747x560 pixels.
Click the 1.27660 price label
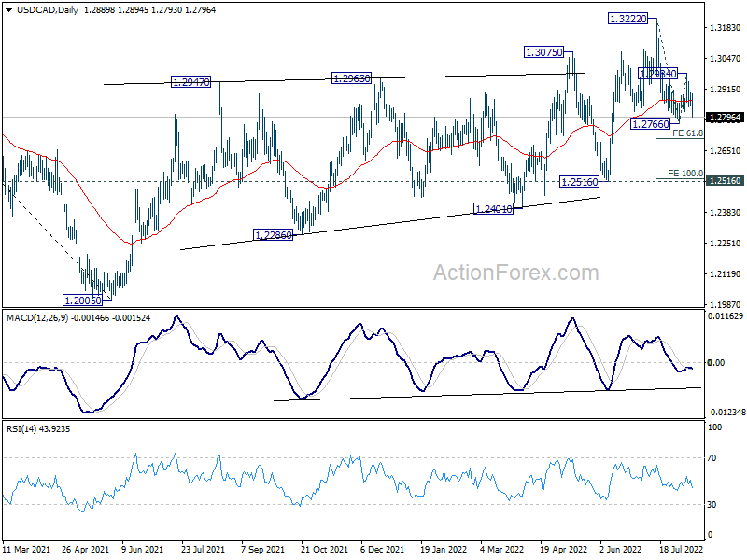(x=650, y=124)
